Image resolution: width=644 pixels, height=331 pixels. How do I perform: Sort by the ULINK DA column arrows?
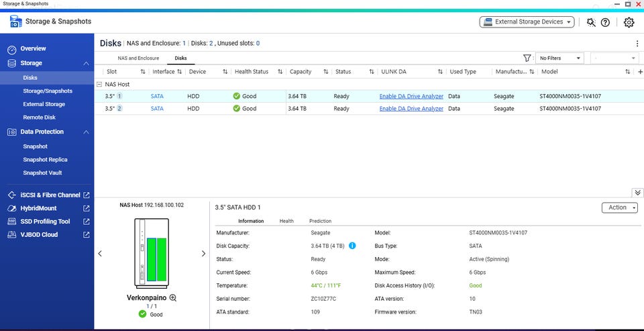pyautogui.click(x=440, y=72)
